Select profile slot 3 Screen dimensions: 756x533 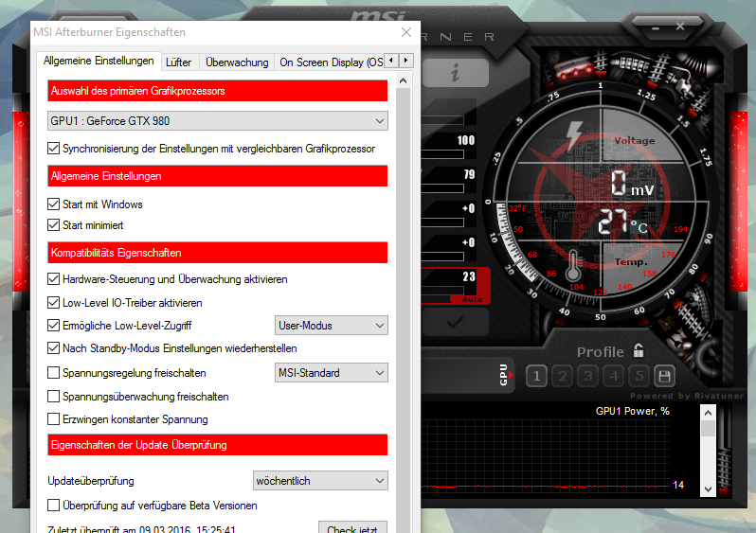point(588,377)
